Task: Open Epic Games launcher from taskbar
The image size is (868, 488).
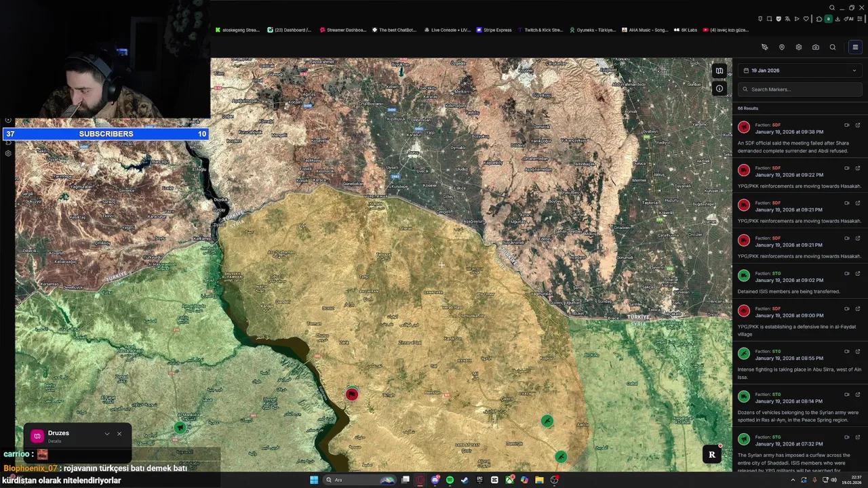Action: click(479, 480)
